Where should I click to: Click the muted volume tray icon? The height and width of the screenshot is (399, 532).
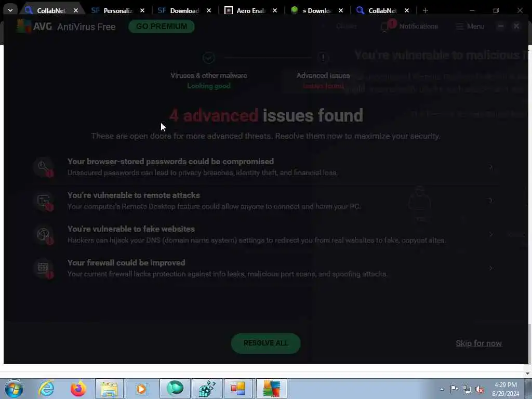tap(480, 389)
